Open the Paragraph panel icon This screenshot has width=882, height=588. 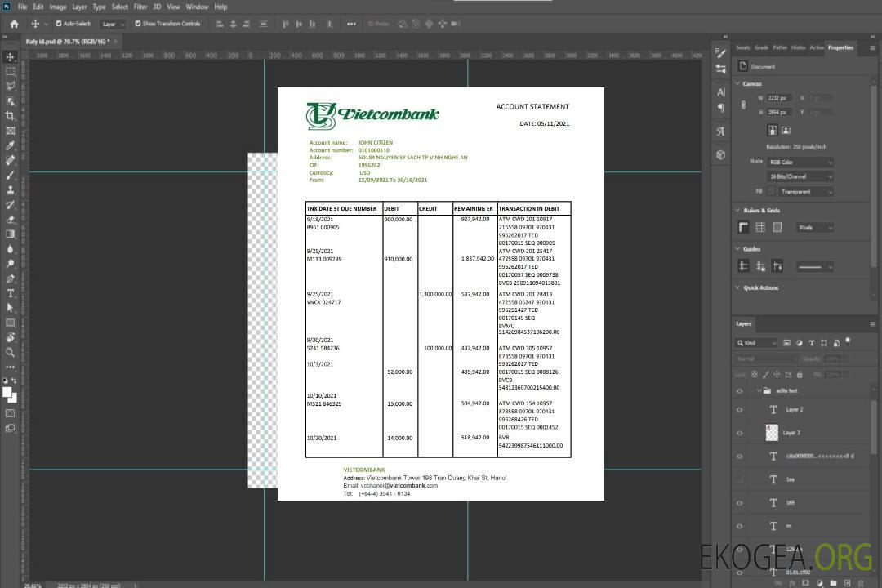tap(720, 108)
